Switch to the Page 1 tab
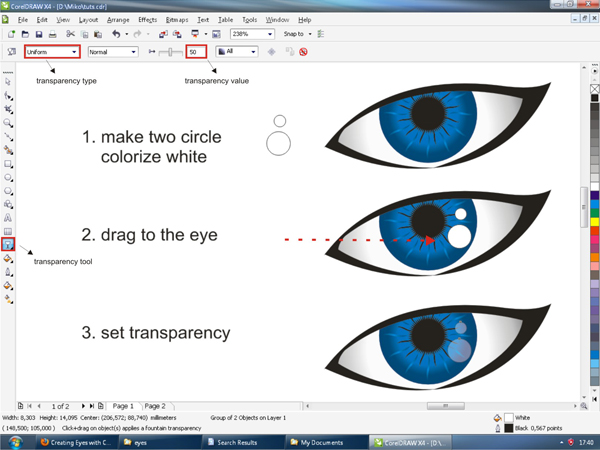The height and width of the screenshot is (450, 600). coord(123,406)
